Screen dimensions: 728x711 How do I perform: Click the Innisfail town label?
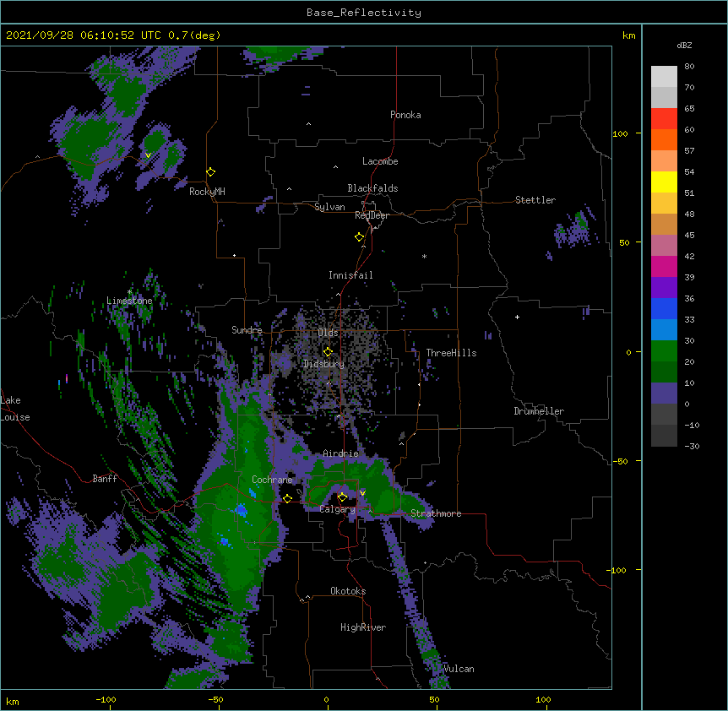coord(350,275)
